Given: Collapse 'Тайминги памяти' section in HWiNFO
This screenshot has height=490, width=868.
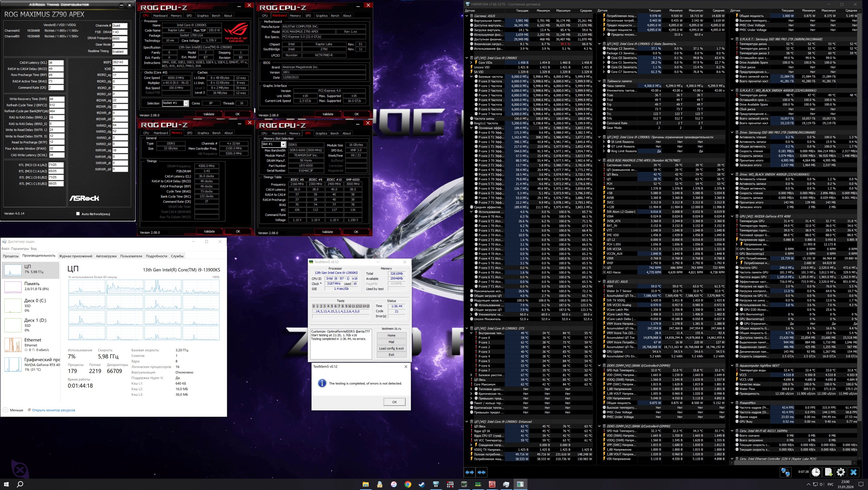Looking at the screenshot, I should click(599, 81).
